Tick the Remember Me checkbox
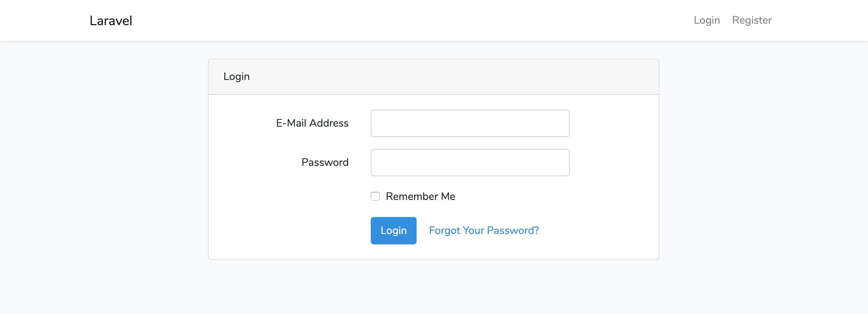This screenshot has width=868, height=314. [x=375, y=196]
